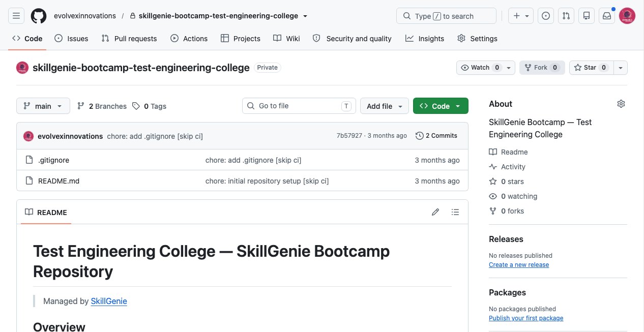Open the Security and quality tab

click(352, 39)
